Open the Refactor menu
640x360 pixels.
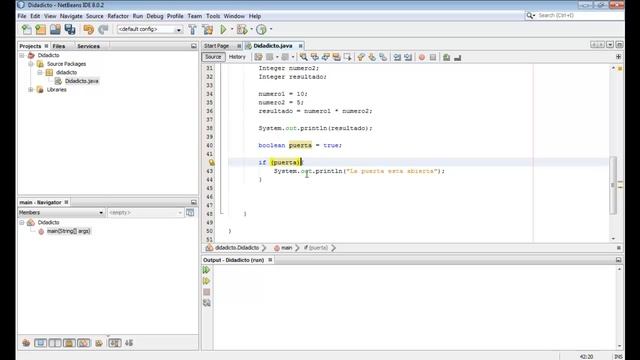(x=118, y=16)
